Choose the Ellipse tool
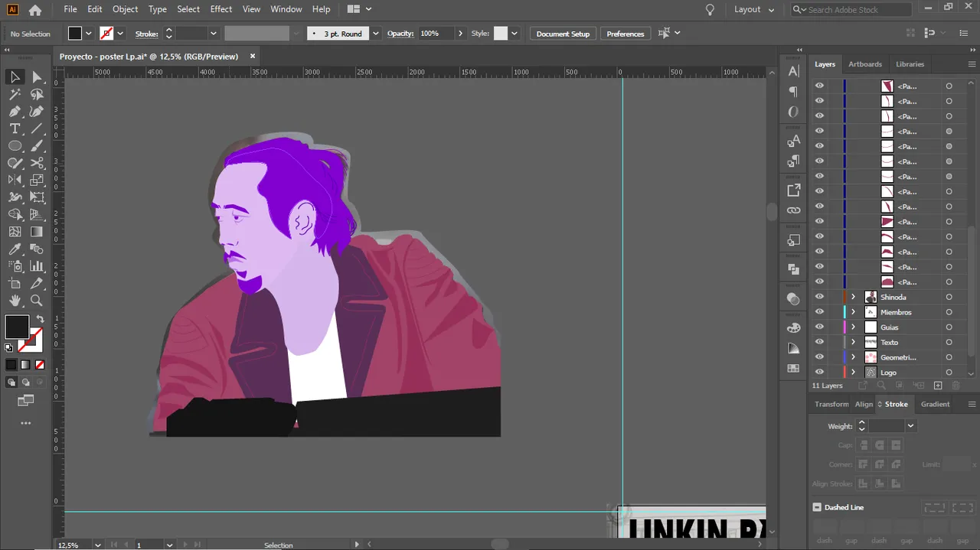The height and width of the screenshot is (550, 980). pyautogui.click(x=15, y=146)
